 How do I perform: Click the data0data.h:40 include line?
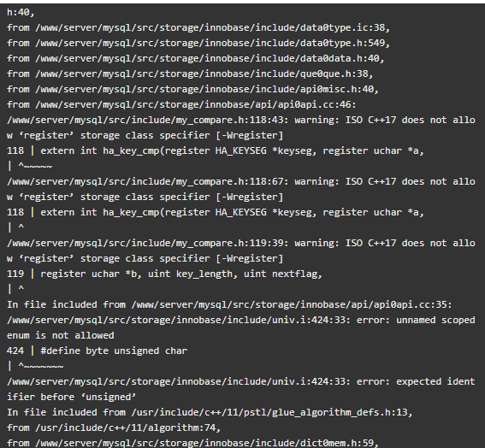pos(196,58)
